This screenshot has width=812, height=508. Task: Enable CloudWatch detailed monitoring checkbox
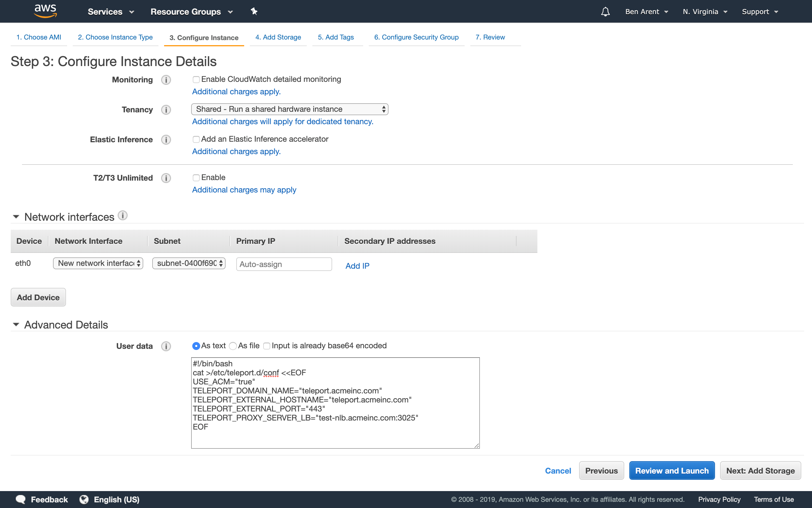[x=196, y=80]
